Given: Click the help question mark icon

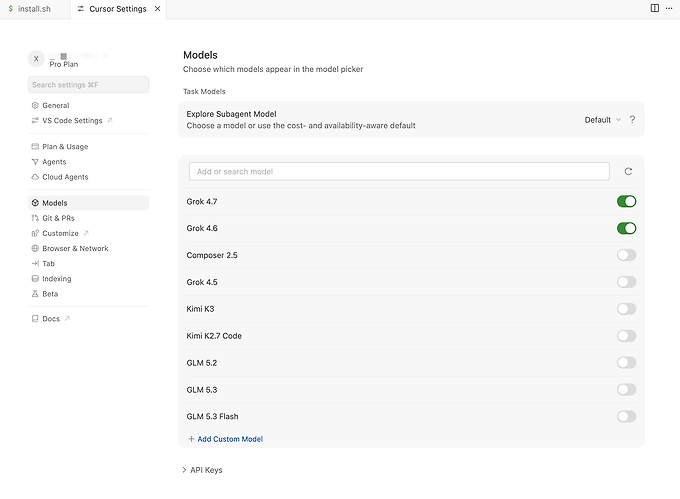Looking at the screenshot, I should click(x=632, y=120).
